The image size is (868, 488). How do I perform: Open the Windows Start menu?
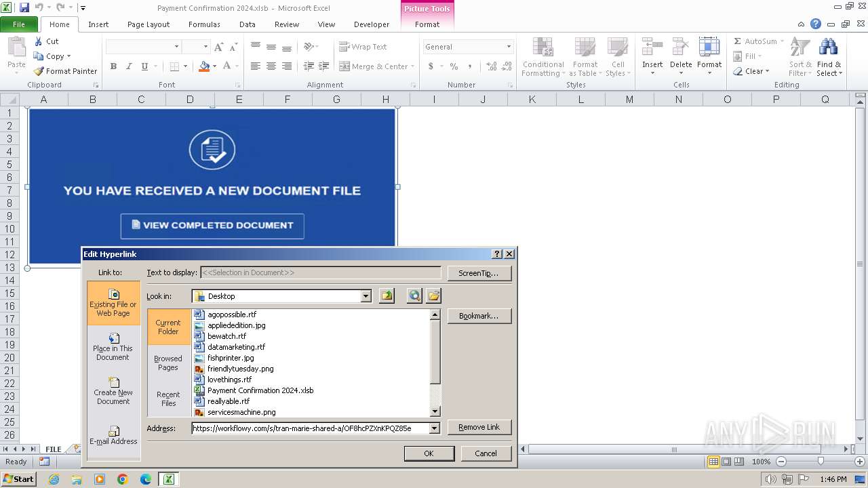(18, 479)
